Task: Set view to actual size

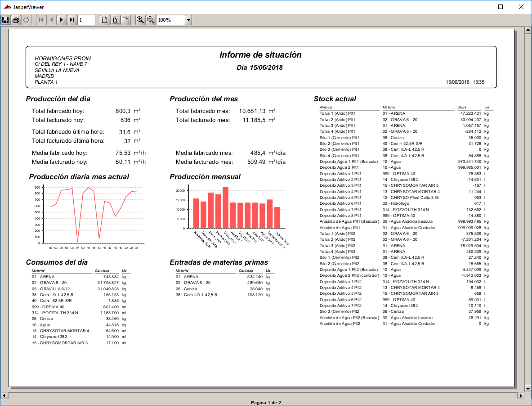Action: tap(104, 20)
